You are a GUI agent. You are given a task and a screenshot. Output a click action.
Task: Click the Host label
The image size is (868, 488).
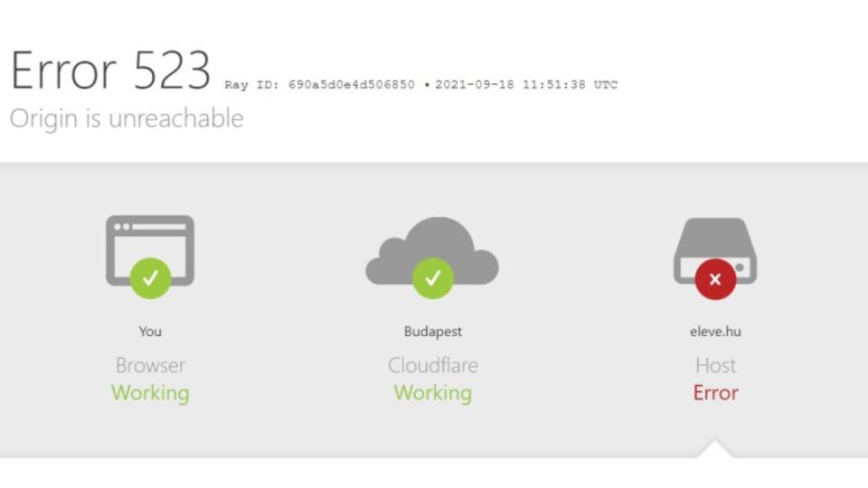715,365
